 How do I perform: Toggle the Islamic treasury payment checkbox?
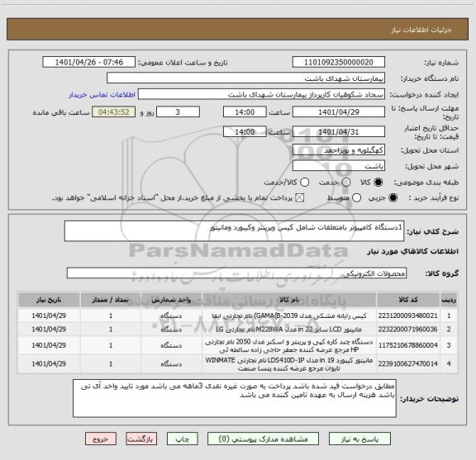pos(300,198)
